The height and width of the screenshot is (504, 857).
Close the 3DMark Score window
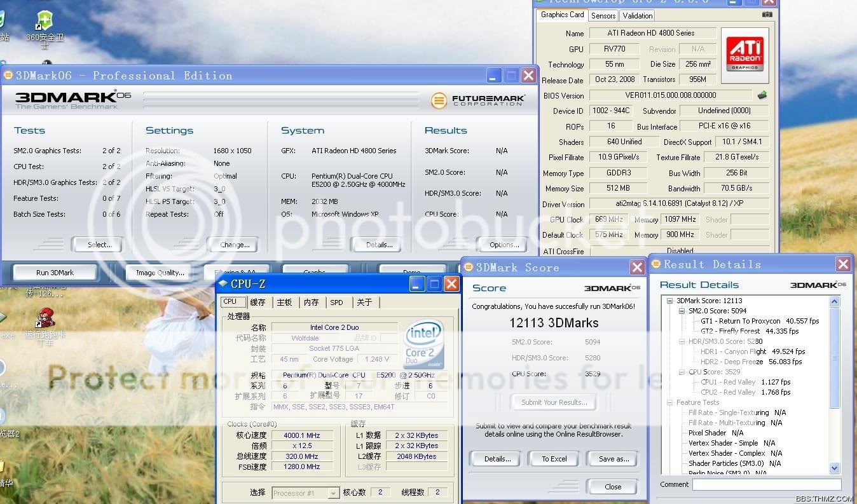coord(637,268)
